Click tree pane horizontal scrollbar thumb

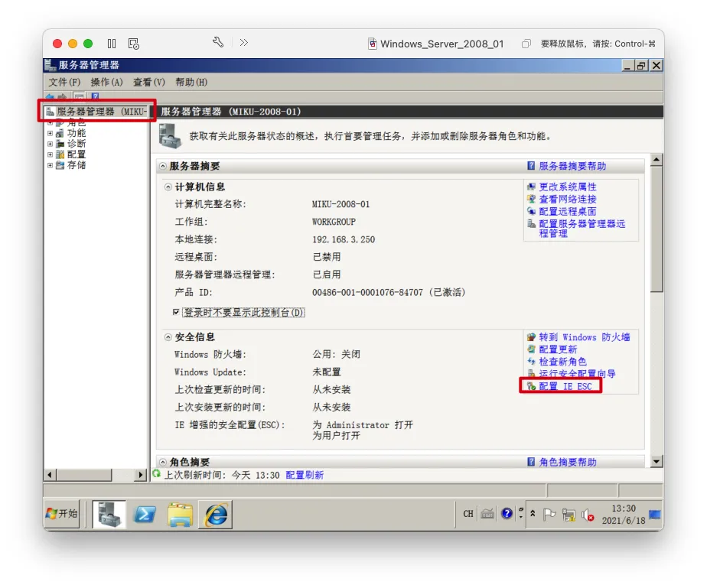click(84, 475)
